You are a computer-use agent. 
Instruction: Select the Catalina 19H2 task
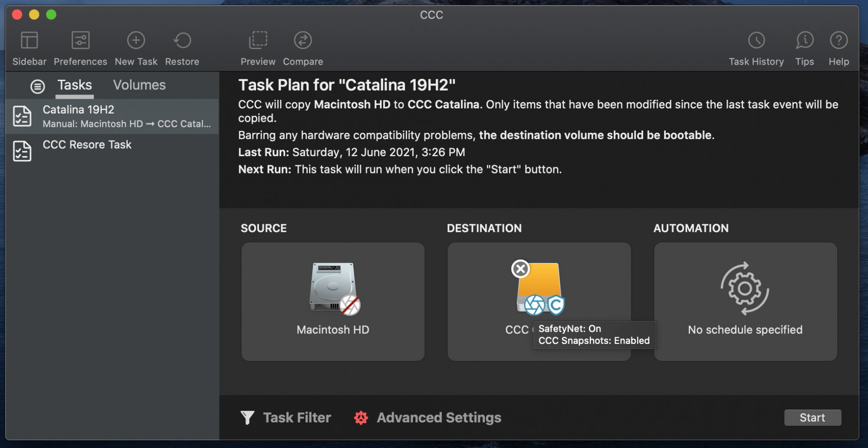112,116
